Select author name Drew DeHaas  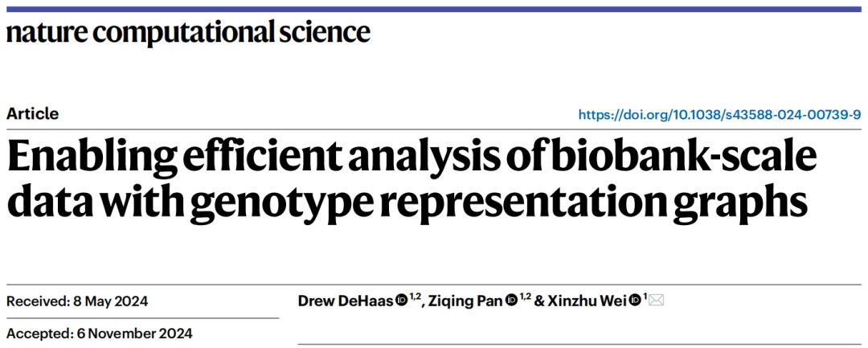pos(346,301)
